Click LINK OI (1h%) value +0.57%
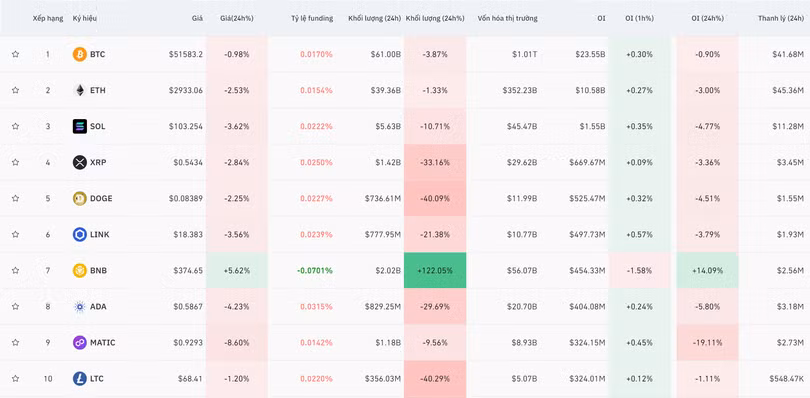This screenshot has width=810, height=398. 639,235
